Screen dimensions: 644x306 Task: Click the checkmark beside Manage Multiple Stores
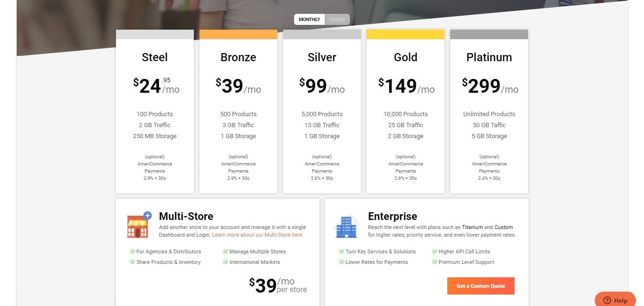[x=225, y=251]
